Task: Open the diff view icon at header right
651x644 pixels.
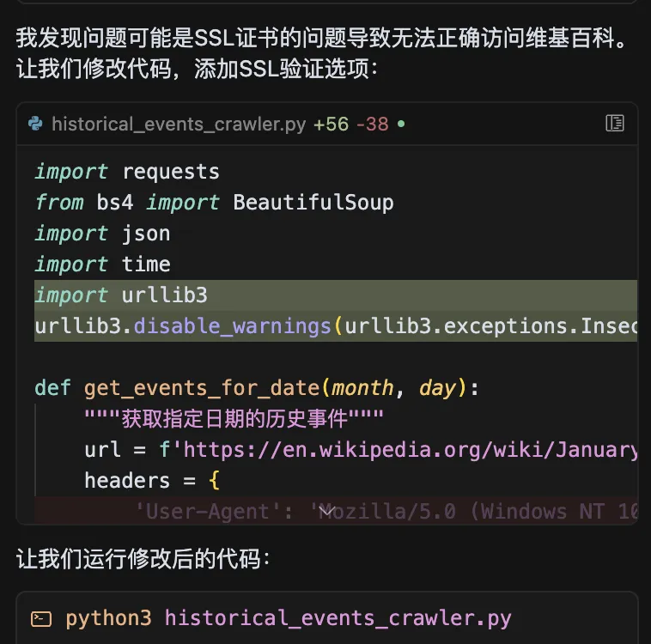Action: pyautogui.click(x=614, y=124)
